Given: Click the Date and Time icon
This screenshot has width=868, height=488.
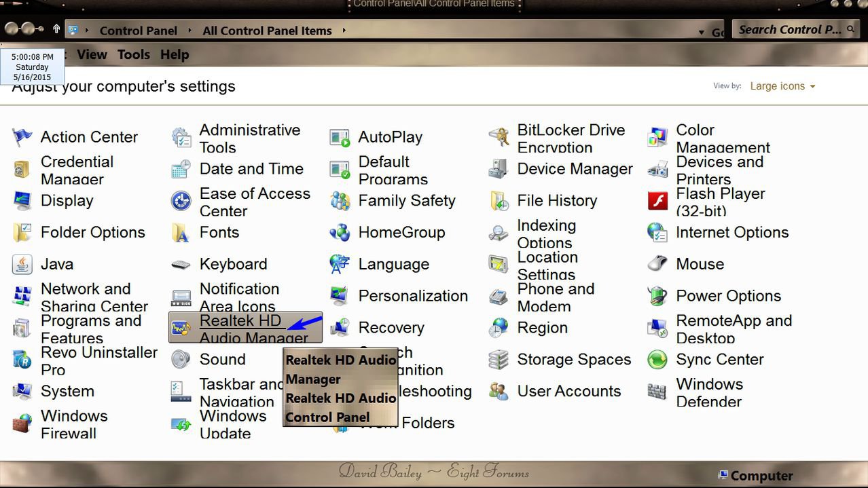Looking at the screenshot, I should pyautogui.click(x=181, y=169).
